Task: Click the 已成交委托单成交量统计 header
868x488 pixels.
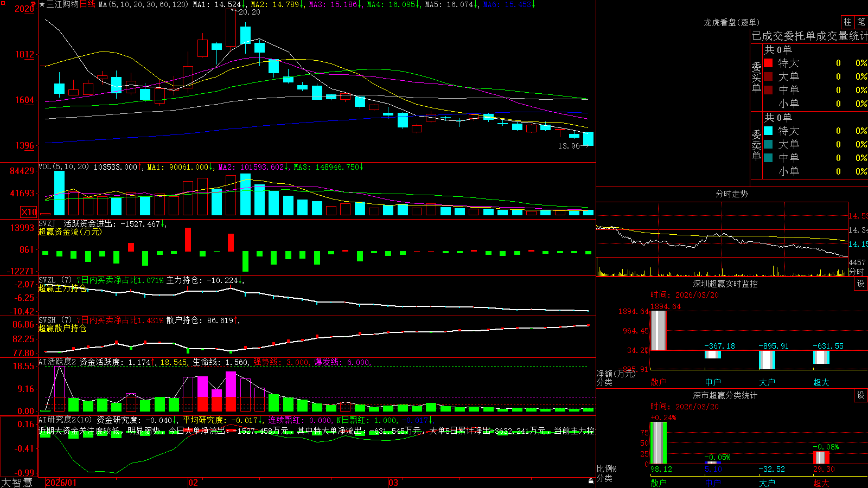Action: [809, 36]
